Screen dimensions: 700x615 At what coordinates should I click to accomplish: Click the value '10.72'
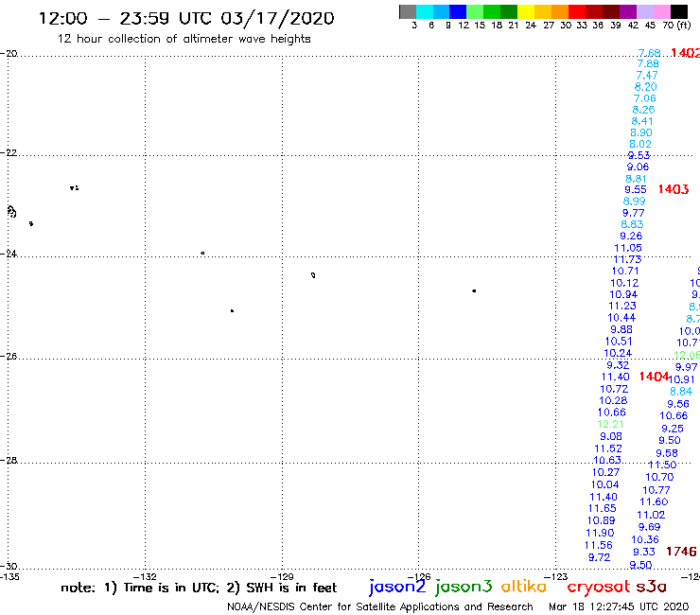[613, 389]
